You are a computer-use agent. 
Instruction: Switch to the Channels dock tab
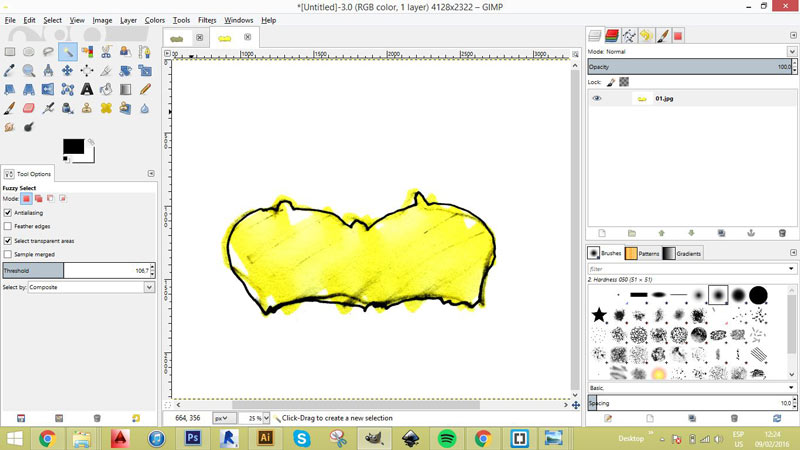[612, 36]
